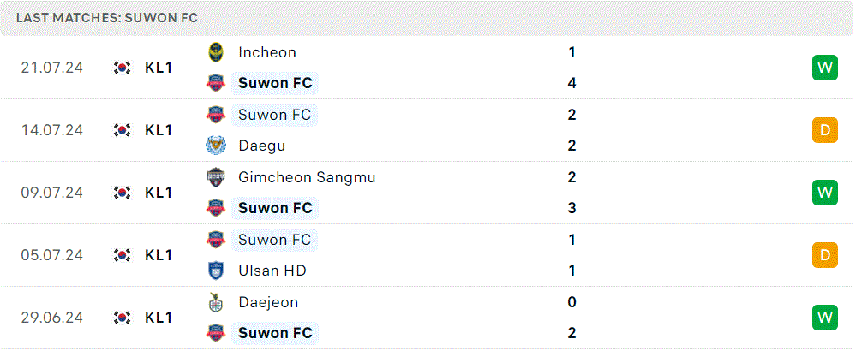Screen dimensions: 868x351
Task: Click the Daegu club crest icon
Action: 215,146
